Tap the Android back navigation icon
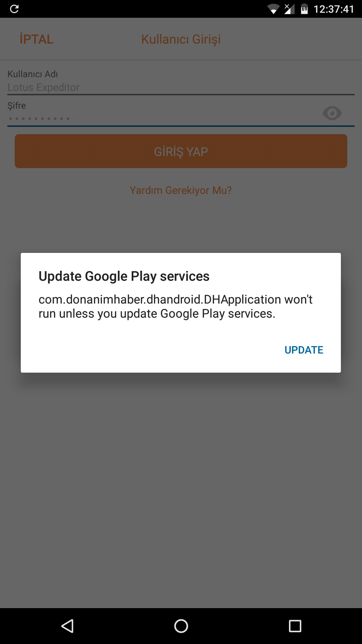The height and width of the screenshot is (644, 362). 67,626
